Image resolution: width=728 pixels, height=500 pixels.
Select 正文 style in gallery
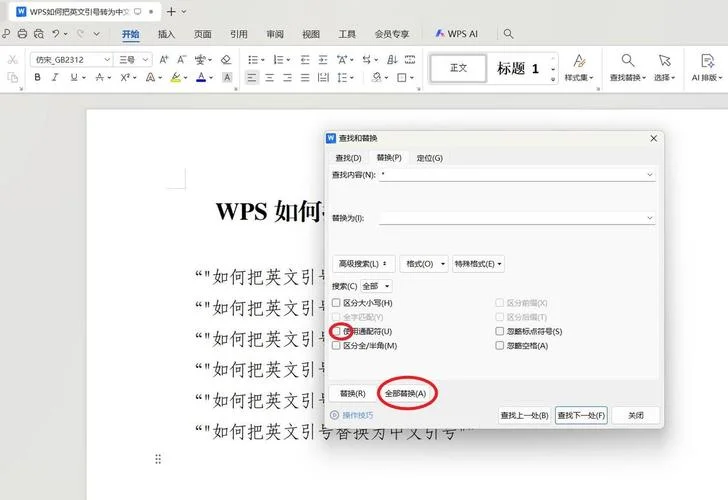(458, 68)
